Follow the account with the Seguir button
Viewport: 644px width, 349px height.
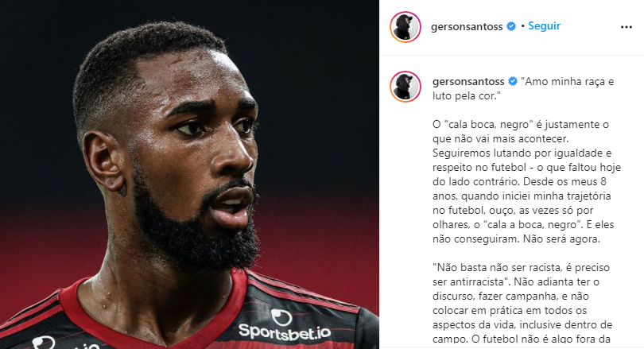544,26
